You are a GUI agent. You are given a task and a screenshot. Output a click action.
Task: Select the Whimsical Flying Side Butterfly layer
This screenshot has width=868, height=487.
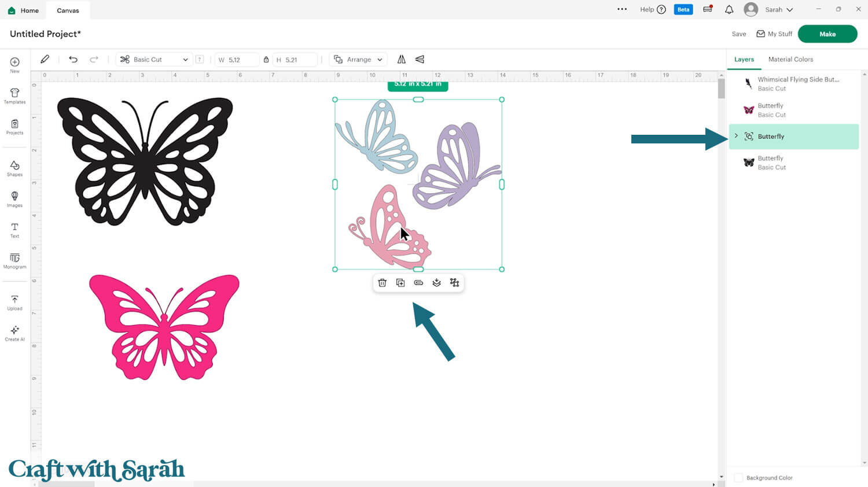[793, 84]
